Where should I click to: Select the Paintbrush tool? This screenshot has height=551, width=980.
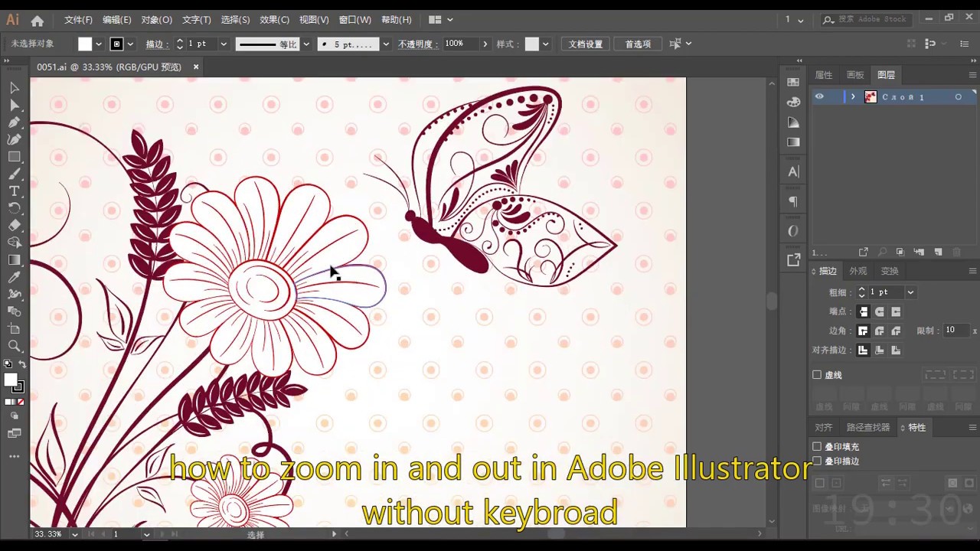click(15, 174)
